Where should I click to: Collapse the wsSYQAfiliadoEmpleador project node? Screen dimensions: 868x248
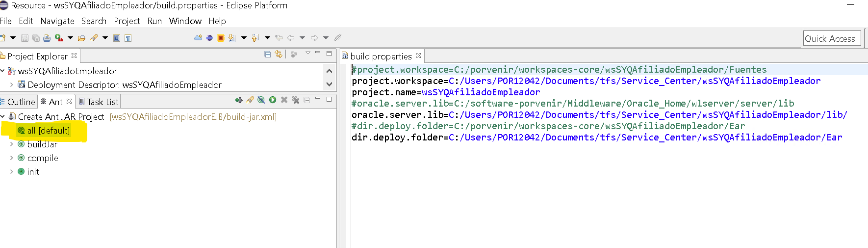click(2, 71)
